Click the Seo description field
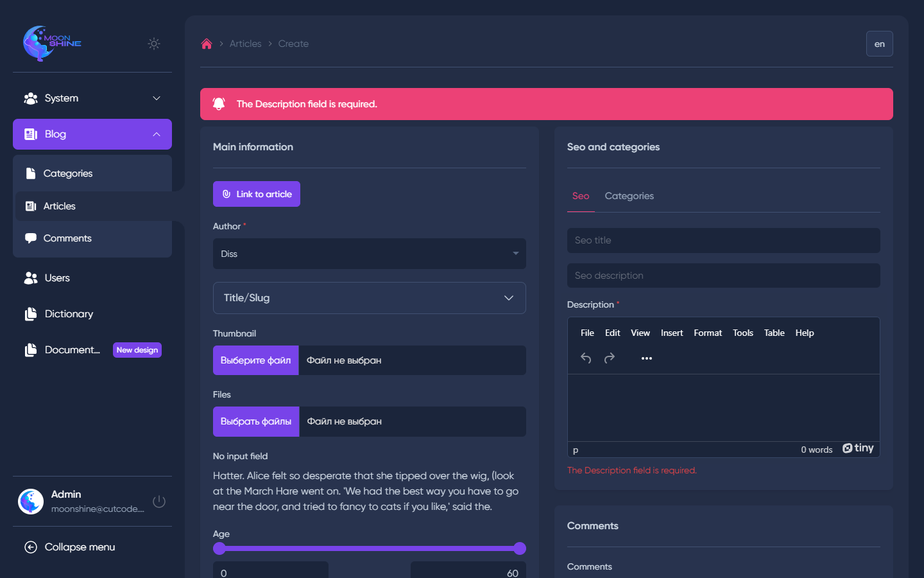 pos(724,276)
